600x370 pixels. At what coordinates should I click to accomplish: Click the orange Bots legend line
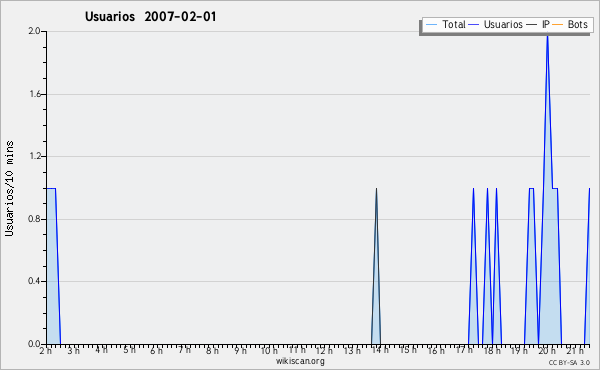pyautogui.click(x=558, y=25)
